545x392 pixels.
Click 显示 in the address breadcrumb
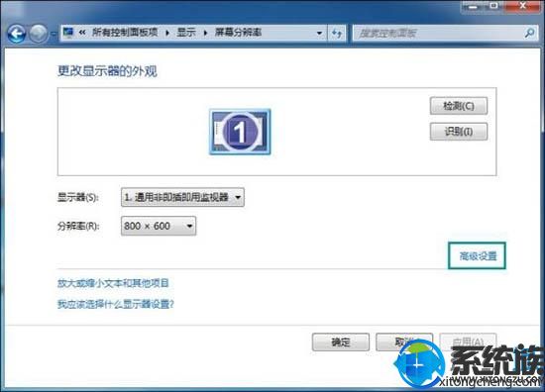(186, 33)
